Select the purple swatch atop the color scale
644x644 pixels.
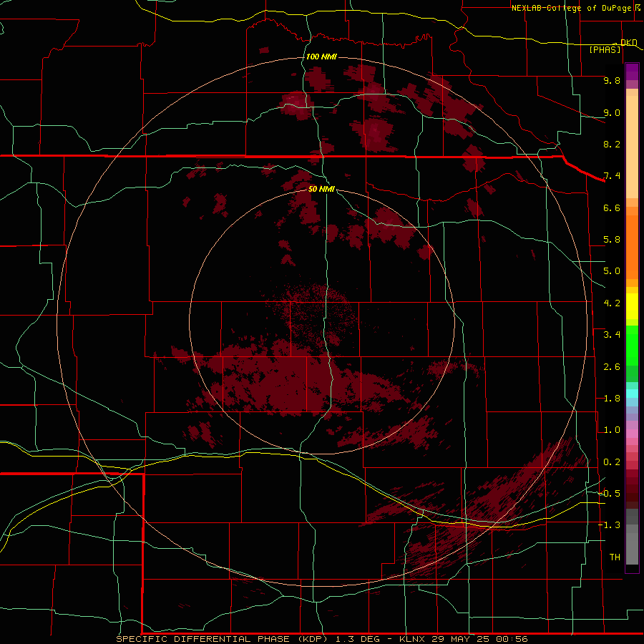pos(632,72)
